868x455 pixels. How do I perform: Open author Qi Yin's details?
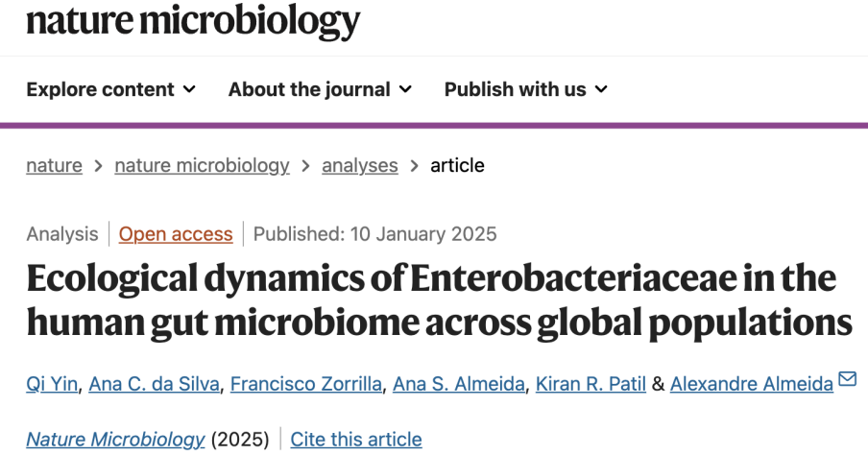click(49, 384)
